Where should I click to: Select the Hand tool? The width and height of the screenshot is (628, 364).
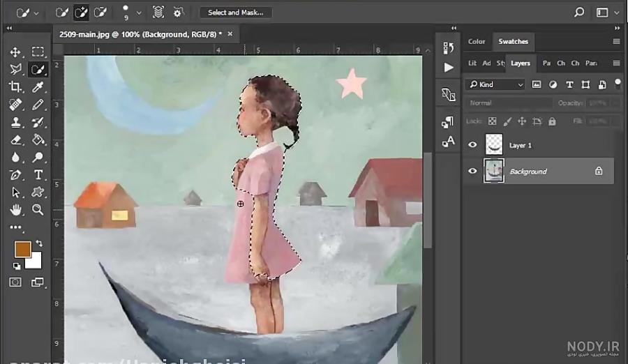point(15,209)
